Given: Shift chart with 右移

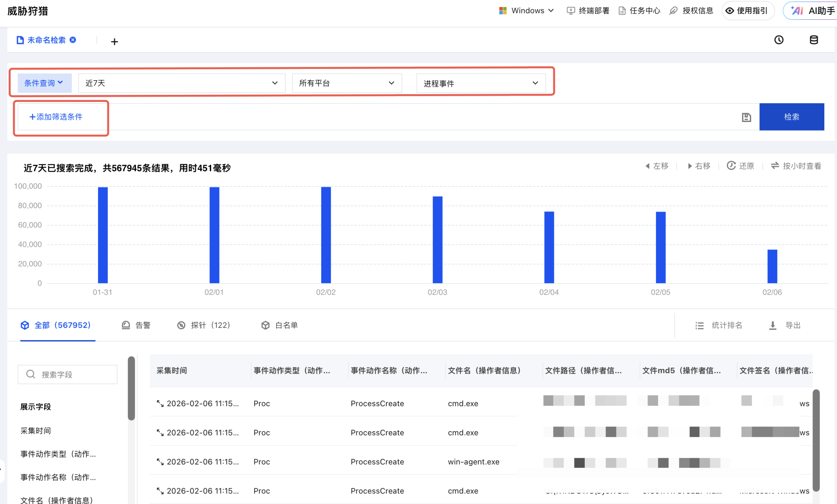Looking at the screenshot, I should [699, 166].
